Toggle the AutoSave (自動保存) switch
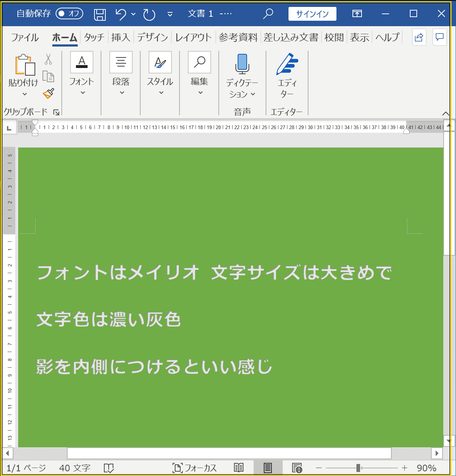456x476 pixels. tap(69, 14)
